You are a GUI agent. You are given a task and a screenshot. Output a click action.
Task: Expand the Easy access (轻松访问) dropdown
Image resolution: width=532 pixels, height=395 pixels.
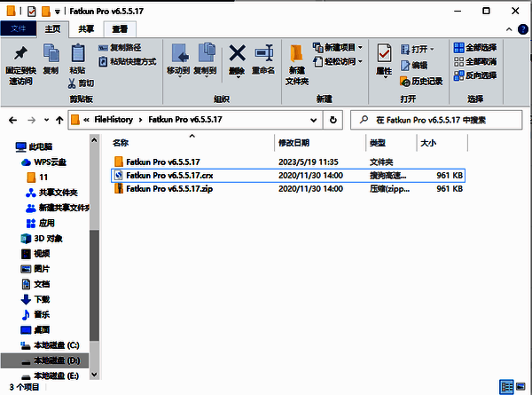click(x=337, y=61)
